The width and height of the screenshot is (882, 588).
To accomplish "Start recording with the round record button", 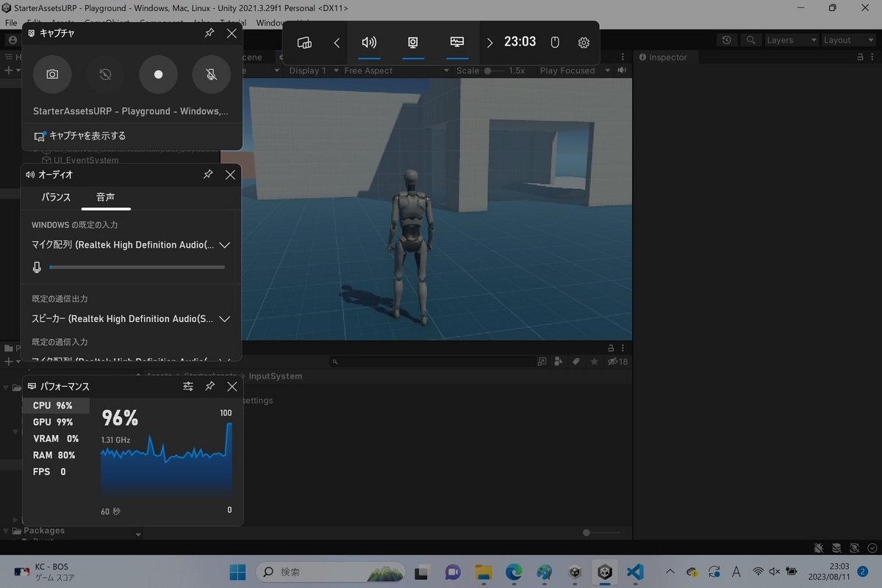I will pos(158,74).
